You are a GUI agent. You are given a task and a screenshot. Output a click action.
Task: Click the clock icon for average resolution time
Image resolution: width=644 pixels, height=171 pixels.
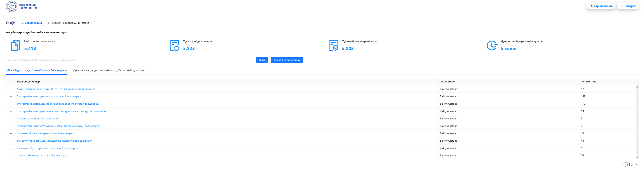[x=492, y=45]
